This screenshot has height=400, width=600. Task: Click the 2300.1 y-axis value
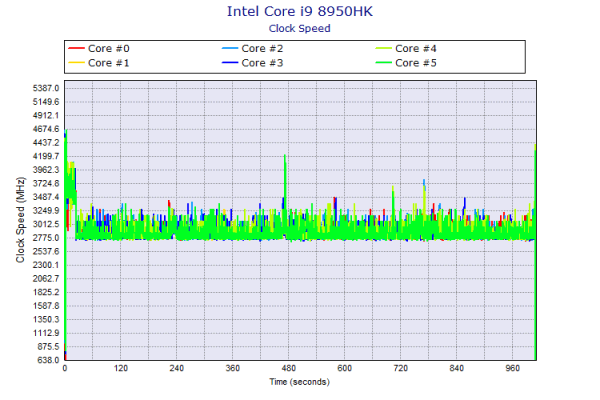click(x=46, y=265)
